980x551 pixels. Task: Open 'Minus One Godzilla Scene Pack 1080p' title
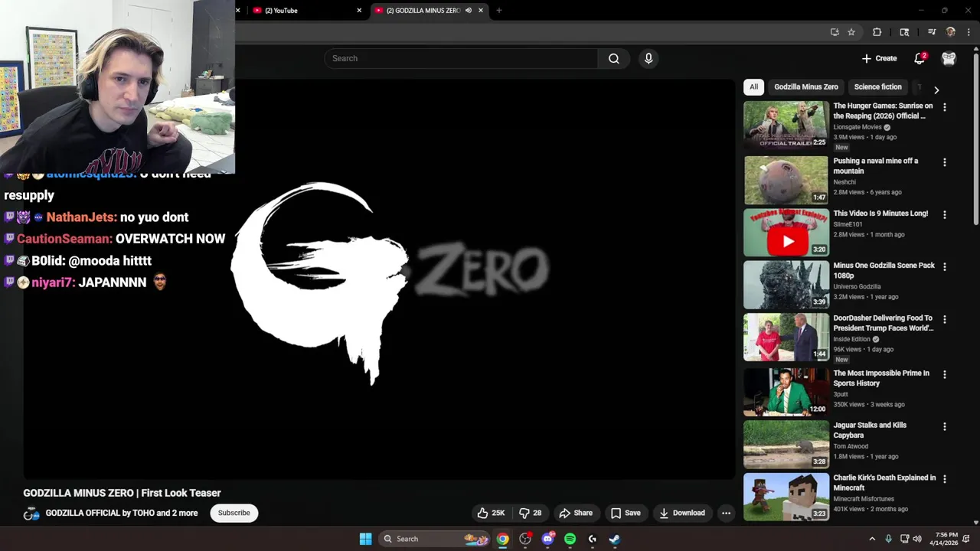tap(884, 270)
